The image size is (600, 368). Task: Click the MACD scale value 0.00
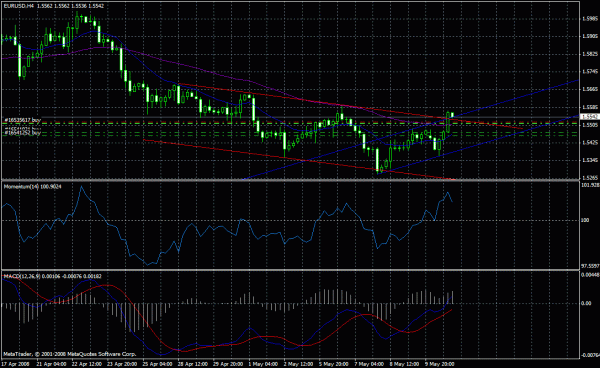(x=586, y=303)
